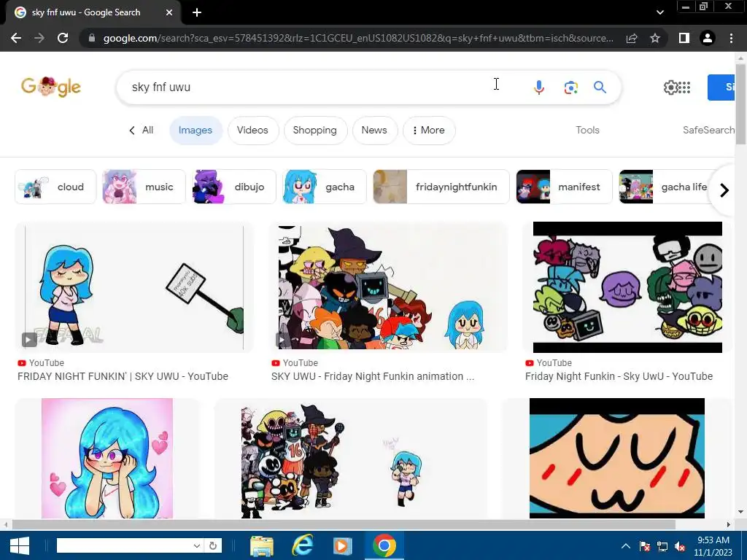Viewport: 747px width, 560px height.
Task: Open the tab search chevron in title bar
Action: [x=659, y=12]
